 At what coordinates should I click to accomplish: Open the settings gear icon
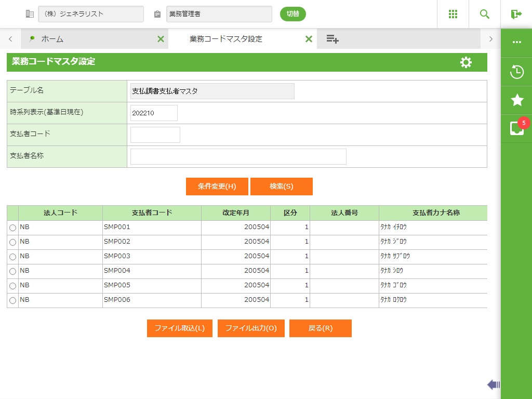(466, 62)
